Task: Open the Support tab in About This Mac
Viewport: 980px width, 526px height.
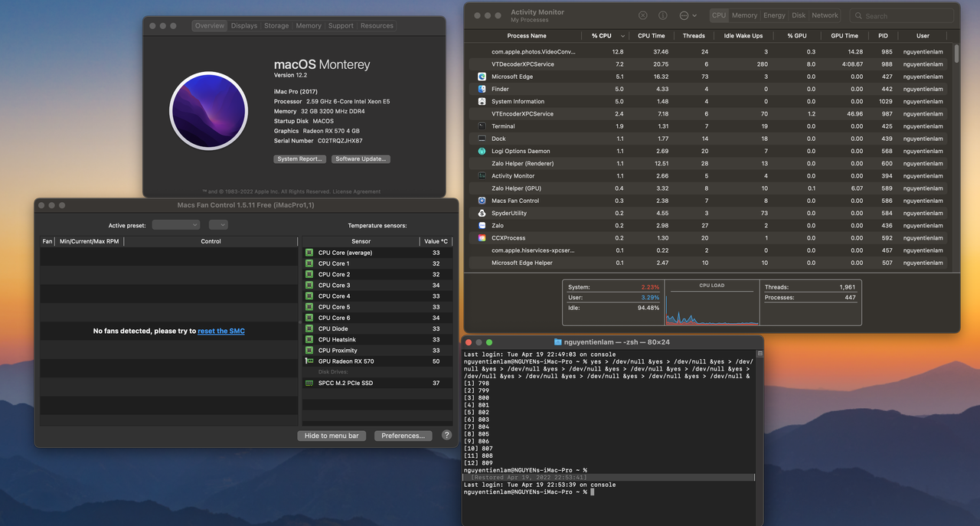Action: click(x=341, y=25)
